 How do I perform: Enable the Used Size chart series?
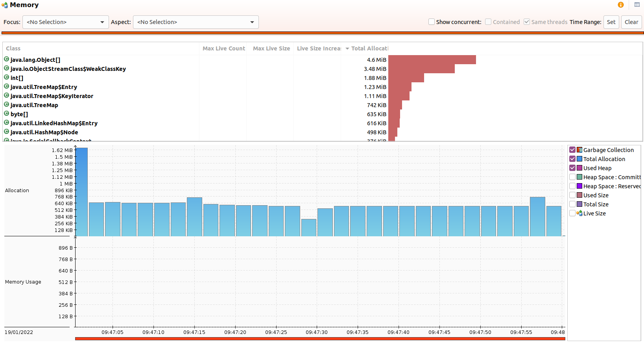coord(572,195)
